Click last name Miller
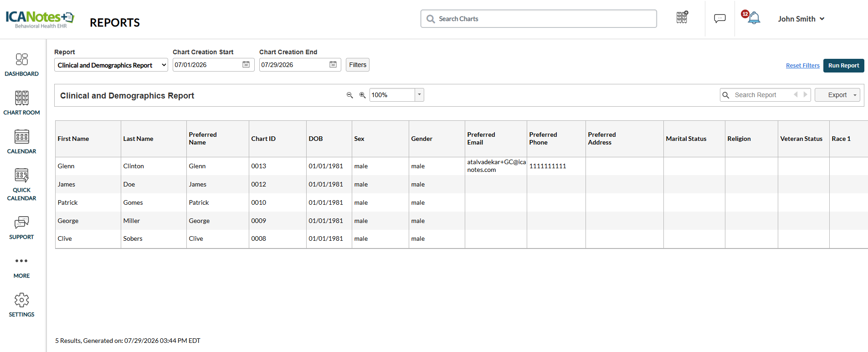This screenshot has height=352, width=868. tap(132, 221)
